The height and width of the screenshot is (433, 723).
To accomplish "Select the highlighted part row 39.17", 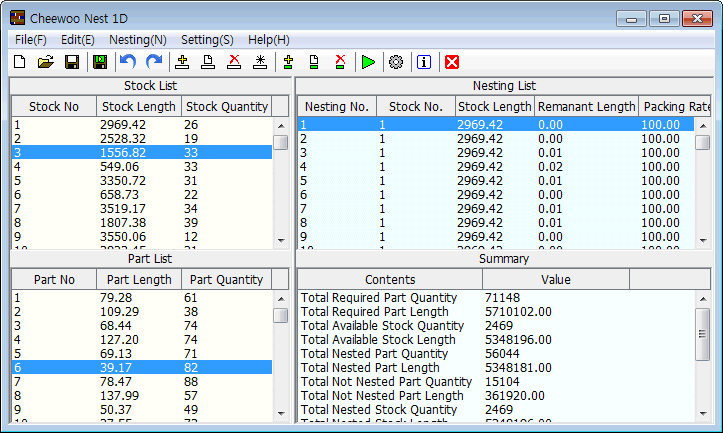I will click(142, 368).
